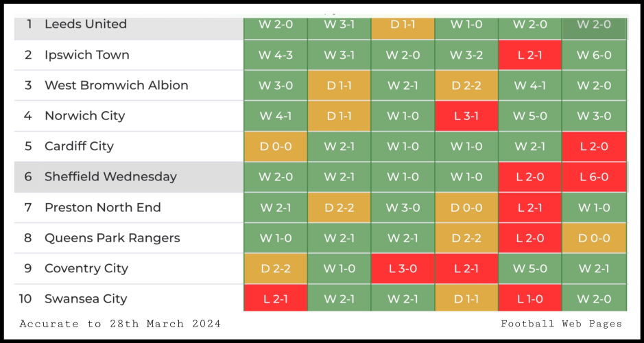Open Ipswich Town's W 6-0 result
Screen dimensions: 644x343
pyautogui.click(x=594, y=55)
